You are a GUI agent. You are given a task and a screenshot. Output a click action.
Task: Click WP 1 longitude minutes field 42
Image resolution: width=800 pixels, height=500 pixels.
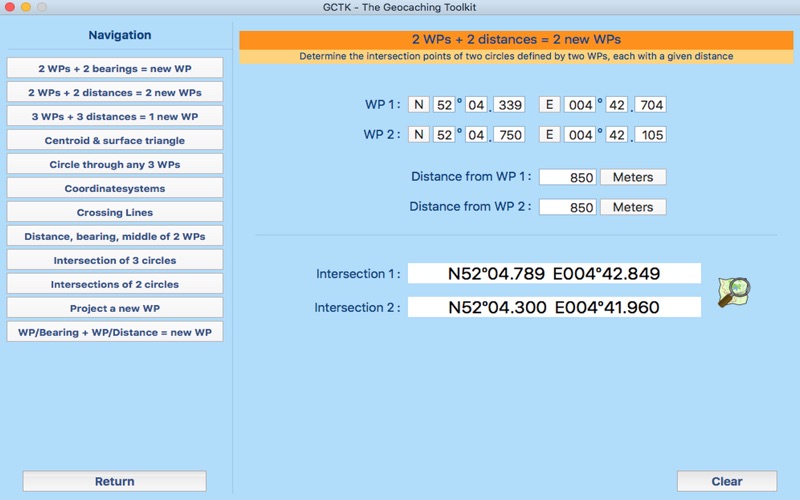[617, 105]
